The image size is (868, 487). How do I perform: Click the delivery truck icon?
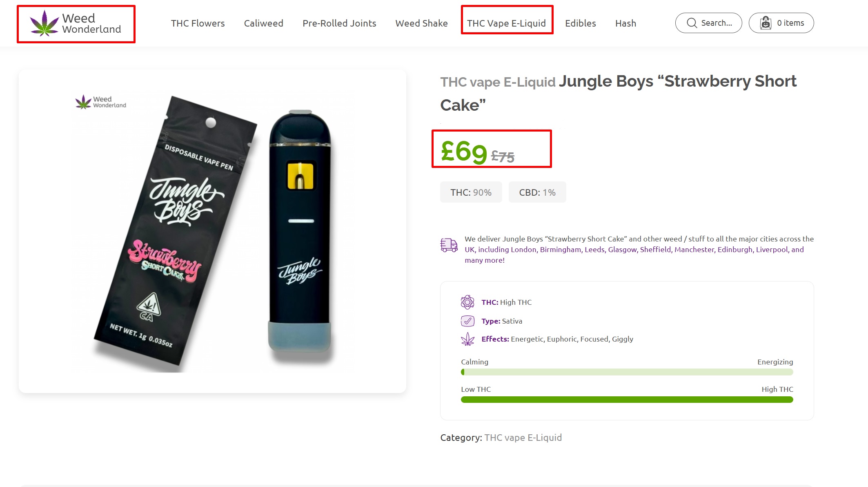(449, 245)
